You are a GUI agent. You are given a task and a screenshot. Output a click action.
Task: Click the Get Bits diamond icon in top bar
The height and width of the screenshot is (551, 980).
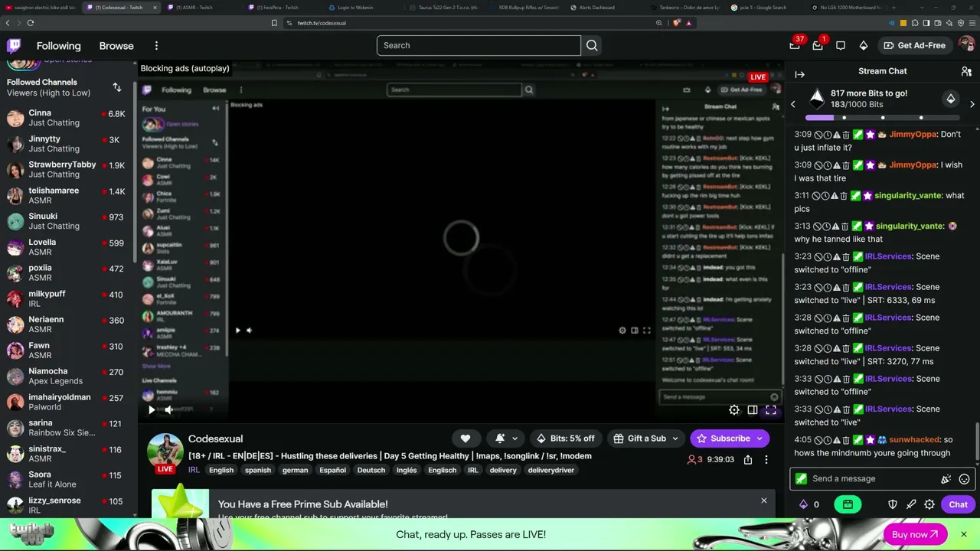(x=864, y=45)
